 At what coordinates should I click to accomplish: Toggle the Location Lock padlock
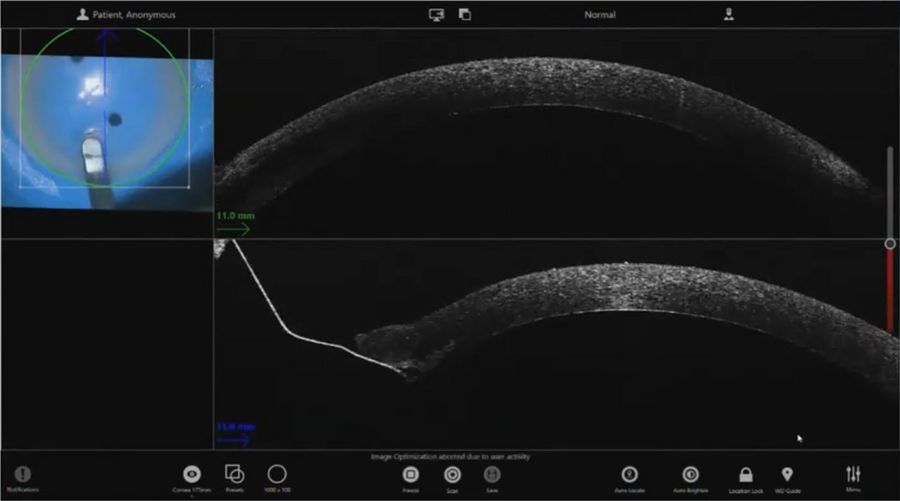746,475
